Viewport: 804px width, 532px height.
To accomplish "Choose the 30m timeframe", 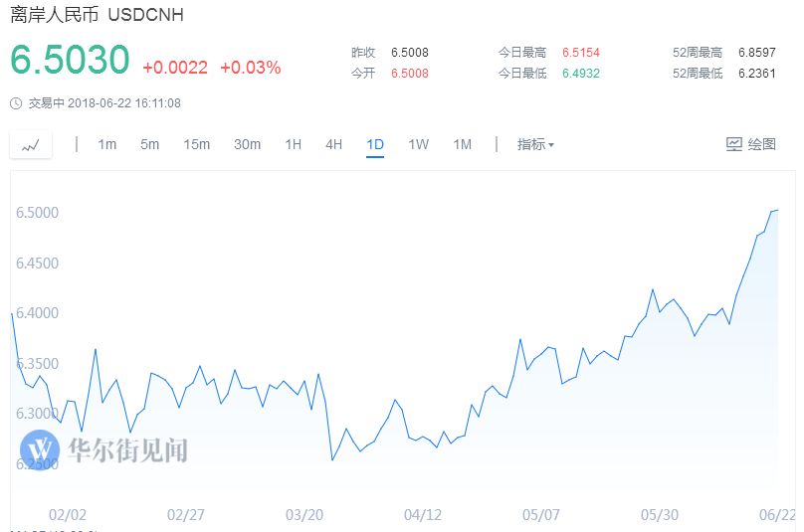I will (247, 144).
